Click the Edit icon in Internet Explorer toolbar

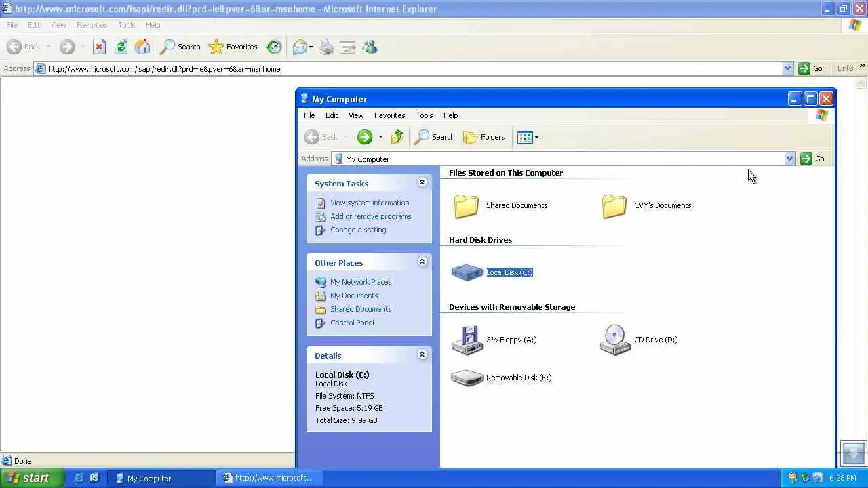pos(347,47)
